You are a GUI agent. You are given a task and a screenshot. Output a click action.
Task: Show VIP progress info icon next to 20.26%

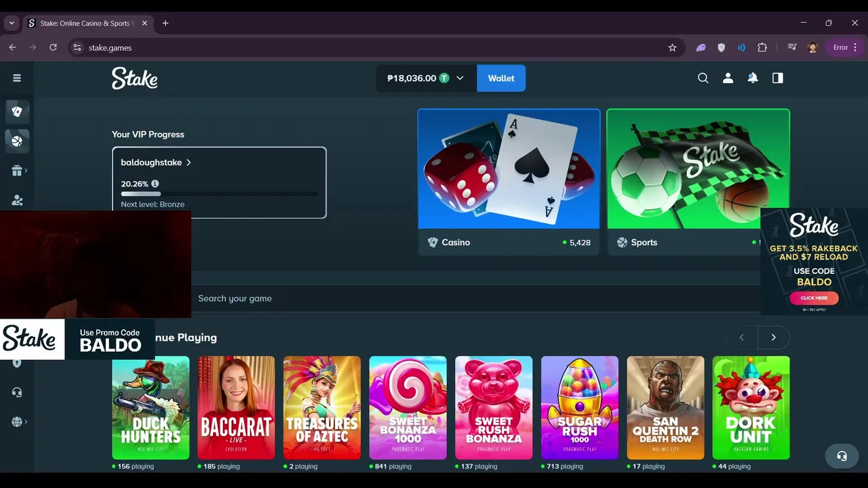[x=155, y=184]
